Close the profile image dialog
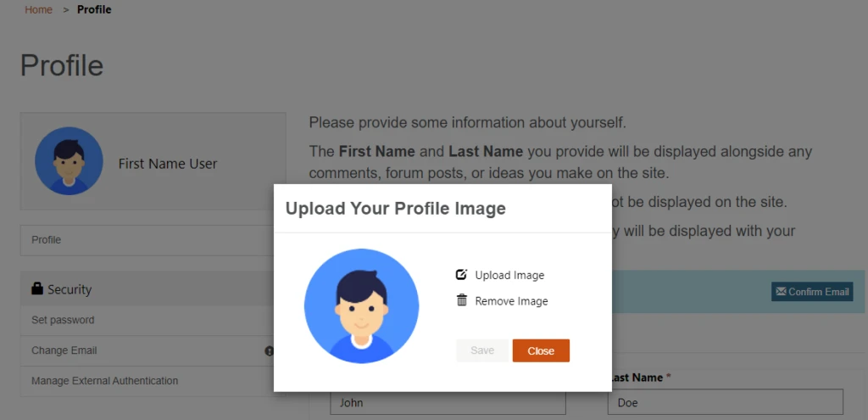The image size is (868, 420). pyautogui.click(x=541, y=350)
